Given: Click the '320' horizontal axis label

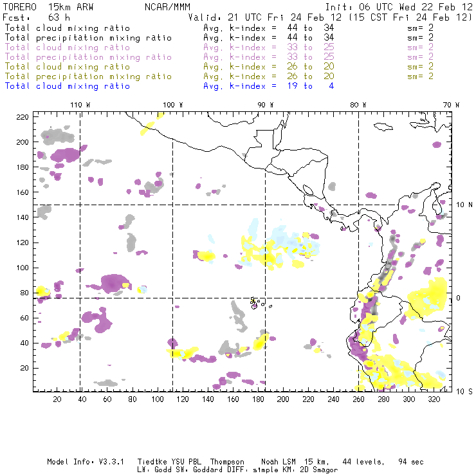Looking at the screenshot, I should coord(434,399).
